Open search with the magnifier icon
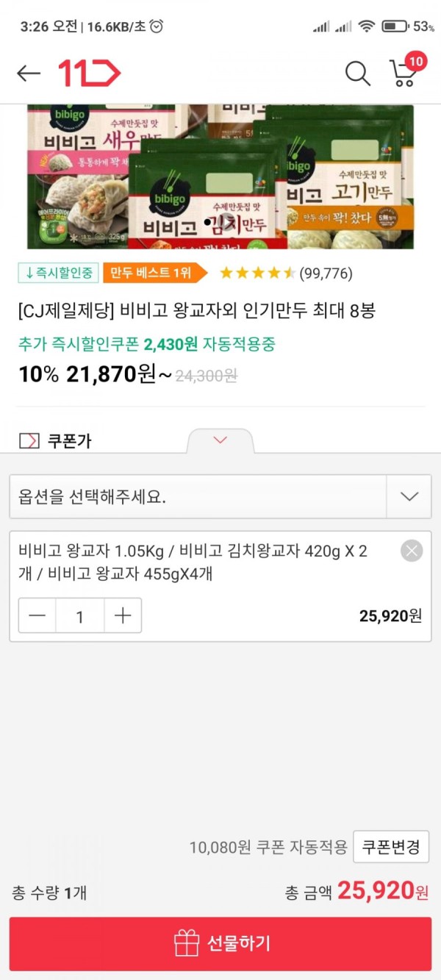 click(x=357, y=73)
